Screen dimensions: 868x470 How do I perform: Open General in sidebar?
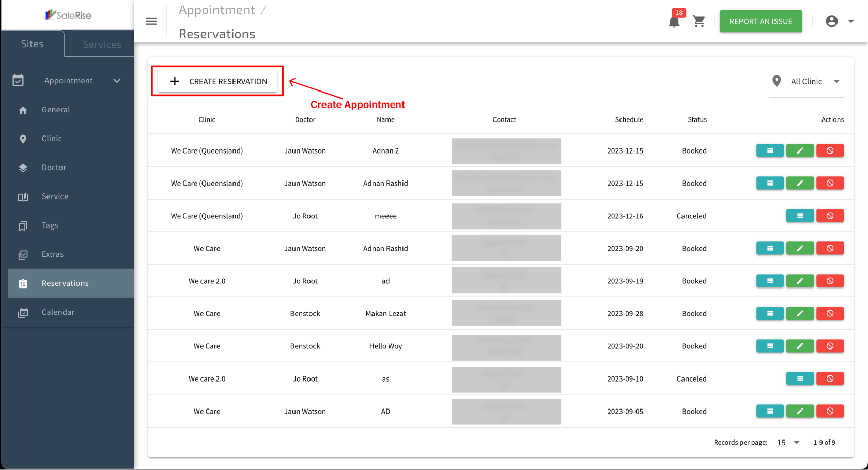71,110
